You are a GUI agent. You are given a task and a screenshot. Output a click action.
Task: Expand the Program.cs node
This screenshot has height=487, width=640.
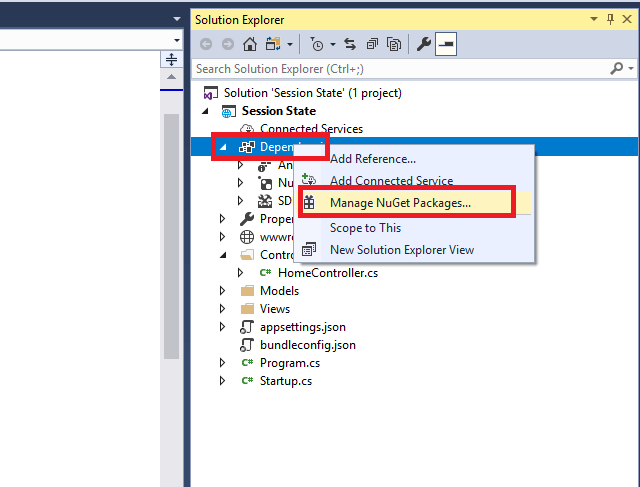[x=222, y=362]
